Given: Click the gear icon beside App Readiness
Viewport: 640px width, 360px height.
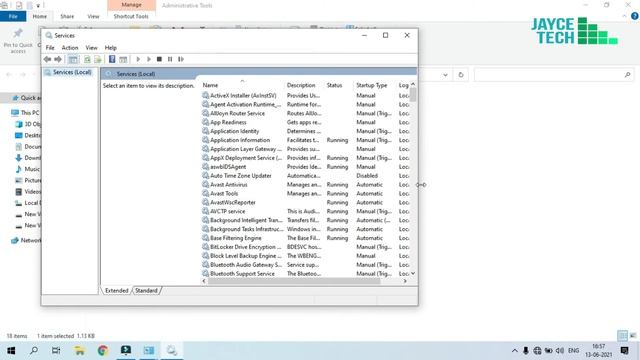Looking at the screenshot, I should click(x=206, y=122).
